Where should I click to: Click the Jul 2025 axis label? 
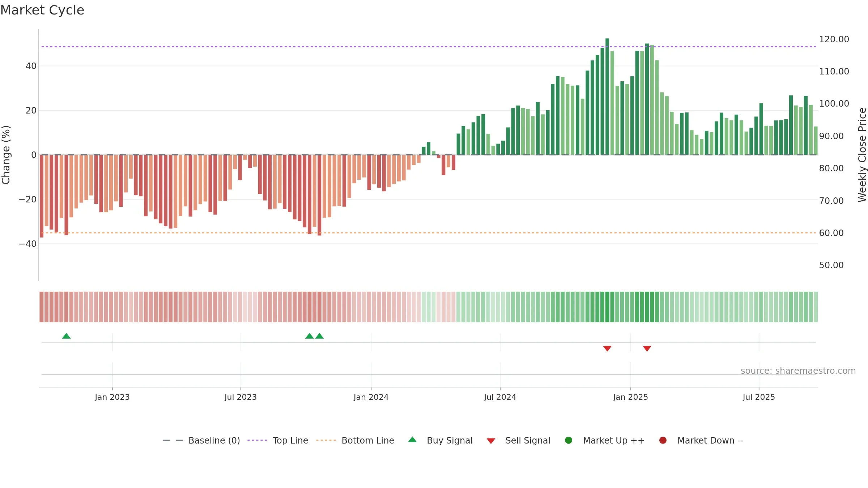click(759, 397)
